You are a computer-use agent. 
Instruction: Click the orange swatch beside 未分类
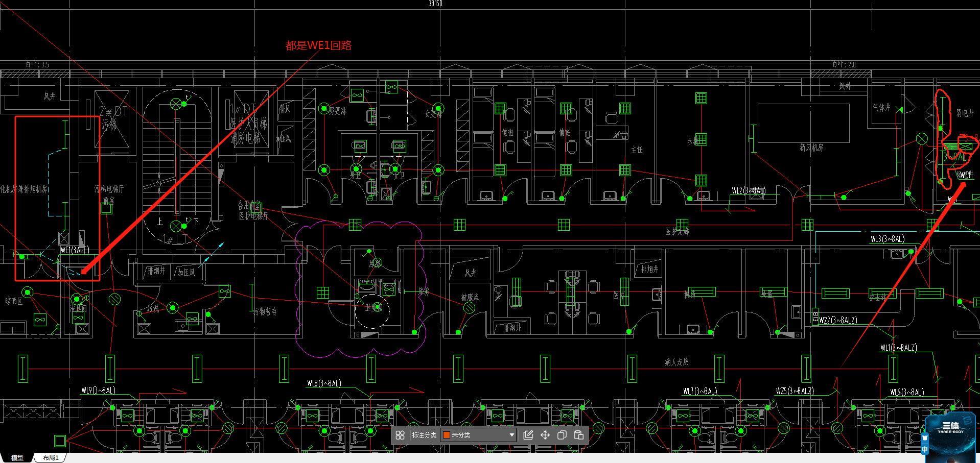(446, 435)
